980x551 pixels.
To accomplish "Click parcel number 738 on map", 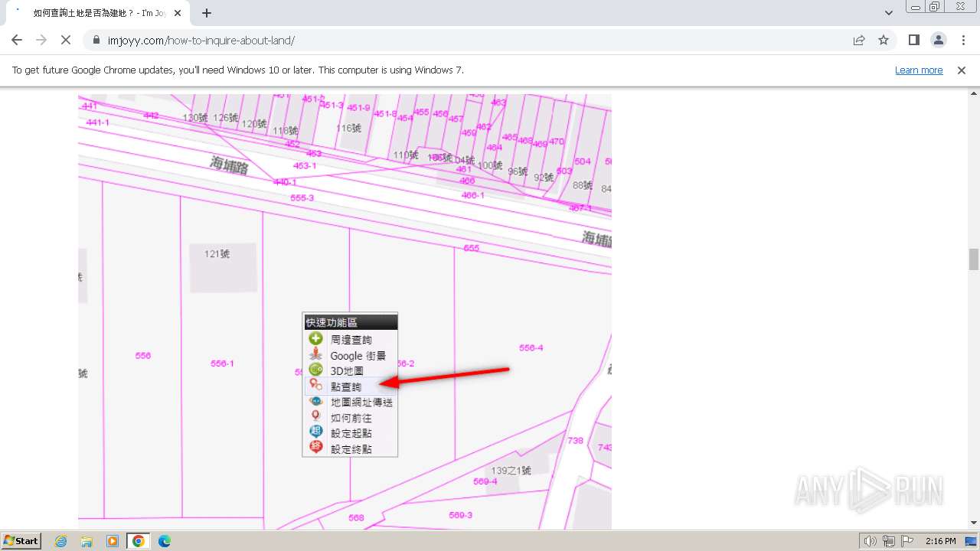I will coord(575,440).
